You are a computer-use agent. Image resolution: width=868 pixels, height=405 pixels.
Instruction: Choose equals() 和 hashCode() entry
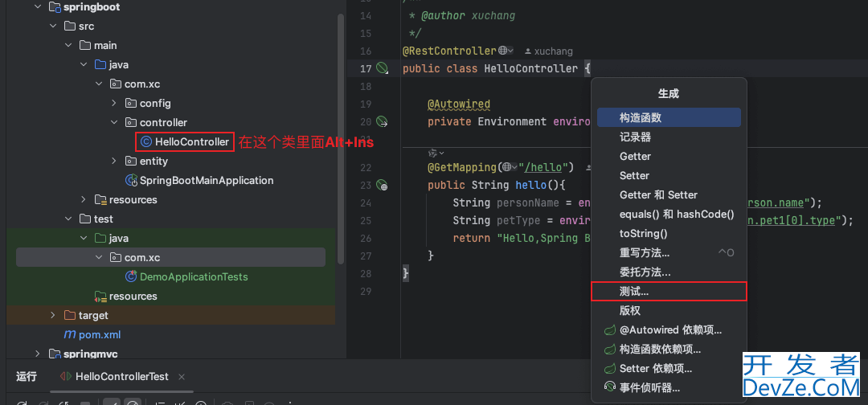tap(669, 214)
